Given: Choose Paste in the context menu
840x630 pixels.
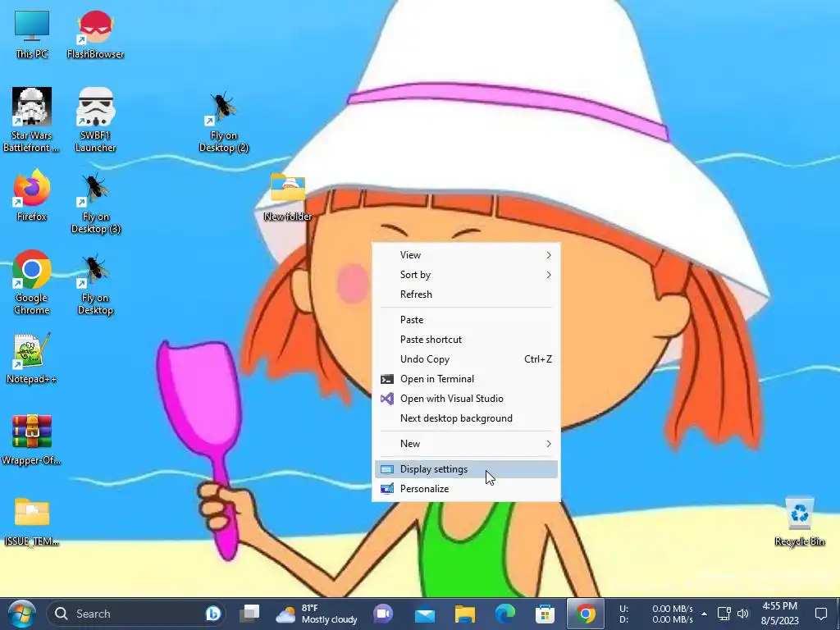Looking at the screenshot, I should coord(466,320).
